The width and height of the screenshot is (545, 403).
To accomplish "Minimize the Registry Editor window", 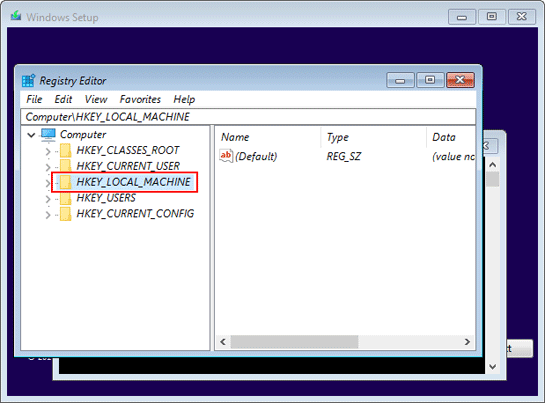I will coord(400,80).
